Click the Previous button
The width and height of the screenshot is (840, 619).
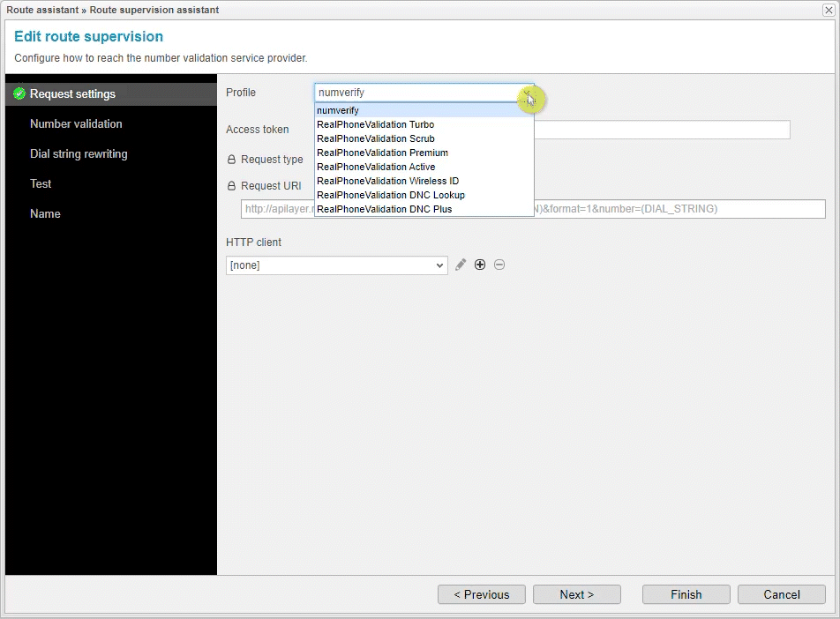pyautogui.click(x=482, y=594)
